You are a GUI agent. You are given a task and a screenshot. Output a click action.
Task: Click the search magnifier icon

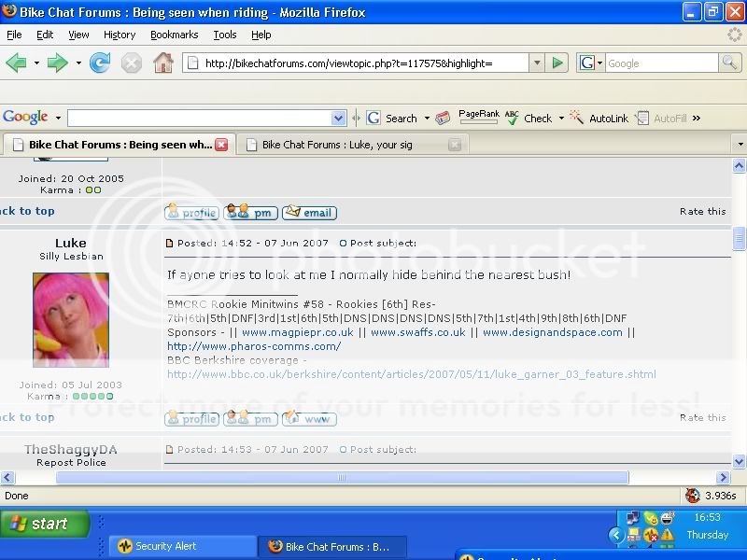click(729, 63)
